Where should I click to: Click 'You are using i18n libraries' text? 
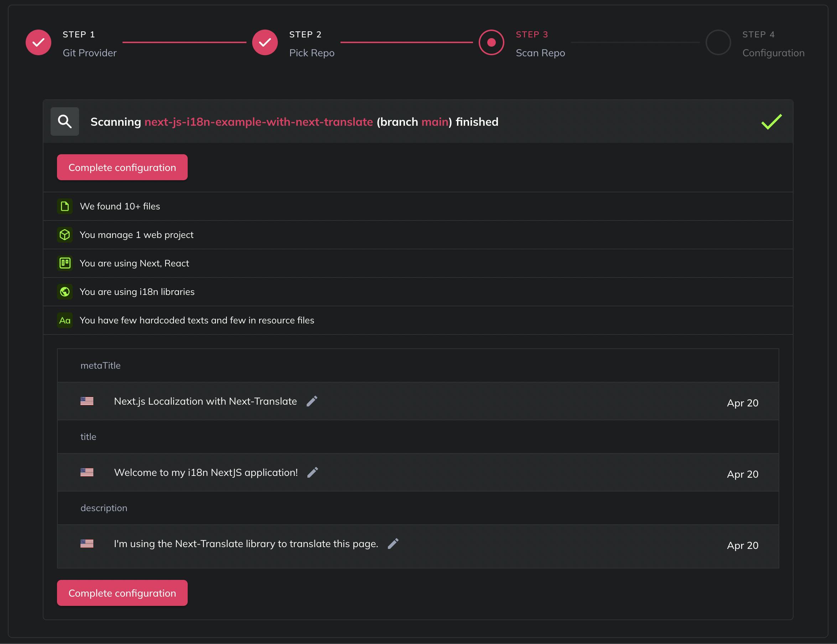point(137,292)
